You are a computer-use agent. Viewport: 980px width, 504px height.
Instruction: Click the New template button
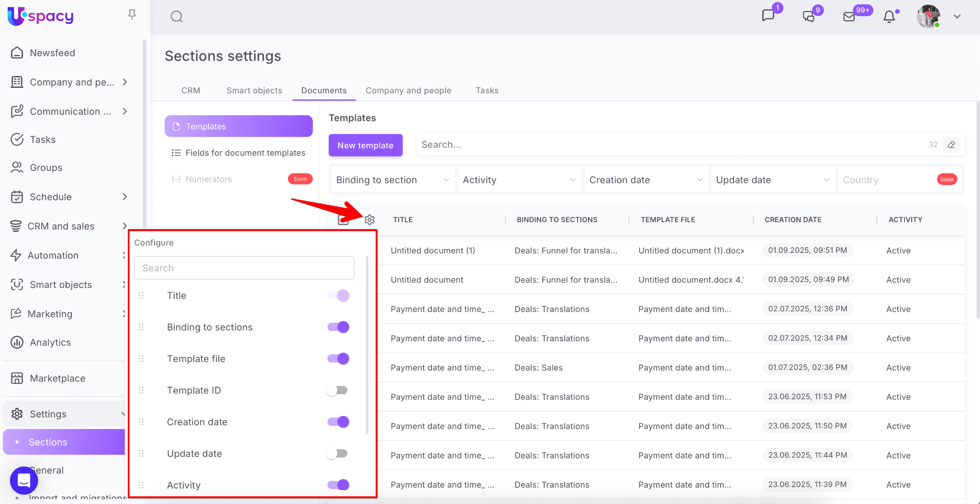tap(365, 145)
